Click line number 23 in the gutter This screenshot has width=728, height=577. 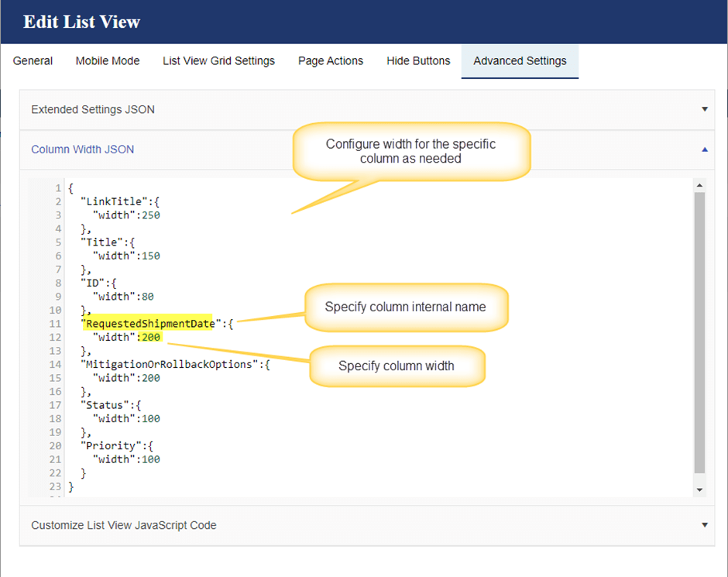(55, 486)
